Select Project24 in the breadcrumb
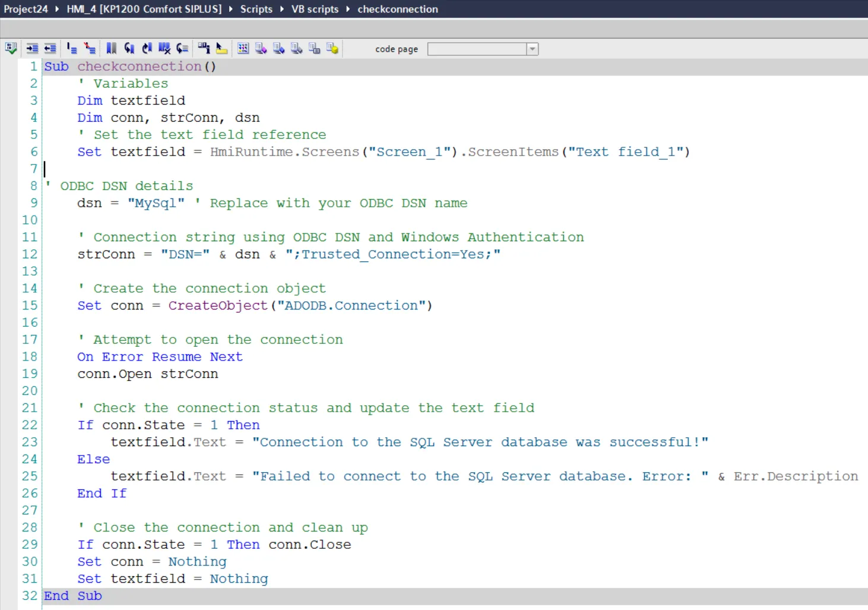 26,9
